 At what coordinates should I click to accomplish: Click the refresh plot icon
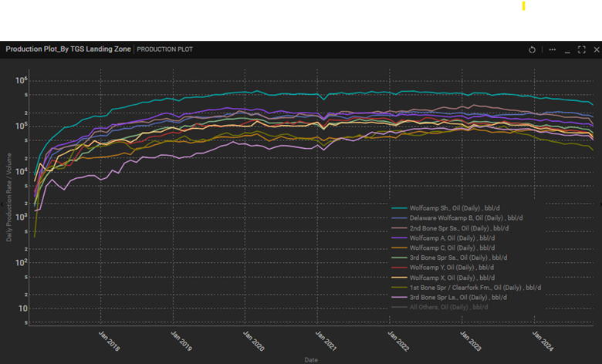(x=532, y=49)
